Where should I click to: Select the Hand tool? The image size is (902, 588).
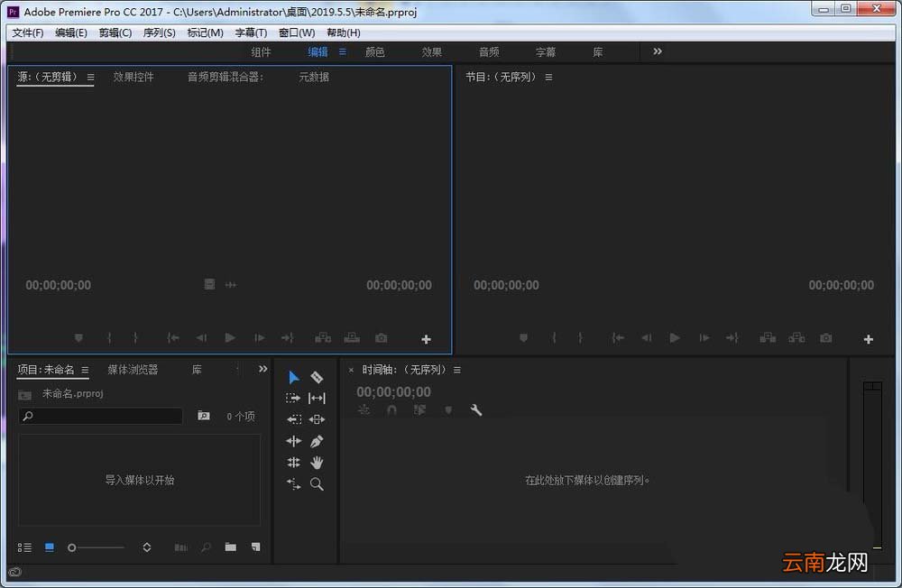click(x=317, y=463)
